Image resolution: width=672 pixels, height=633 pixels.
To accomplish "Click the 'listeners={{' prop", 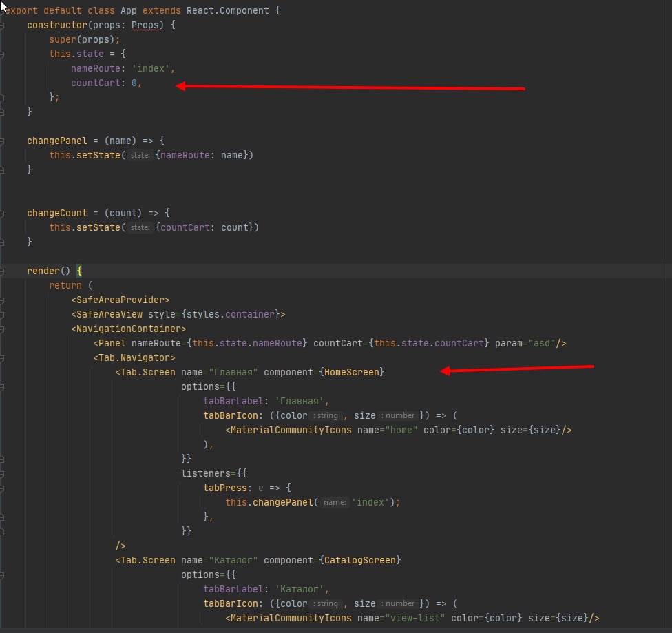I will point(214,473).
